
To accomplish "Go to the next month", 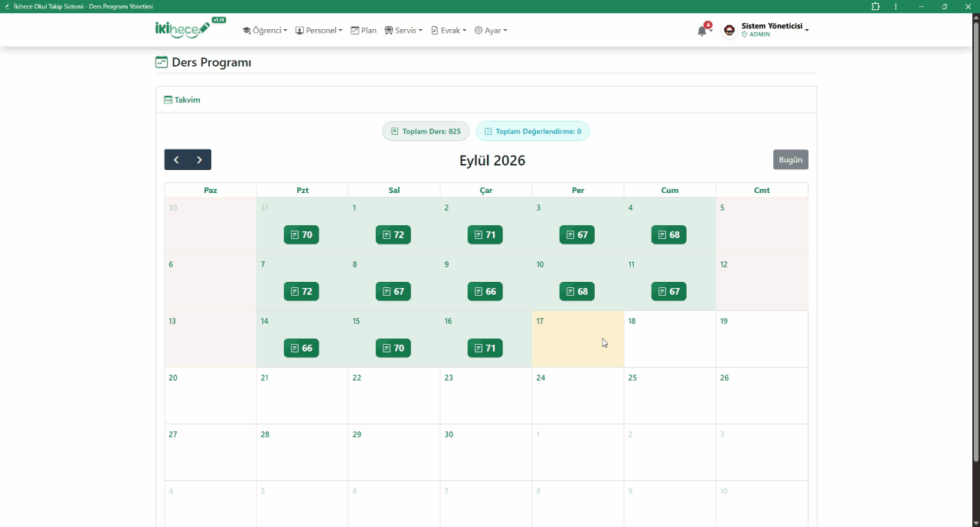I will pos(199,159).
